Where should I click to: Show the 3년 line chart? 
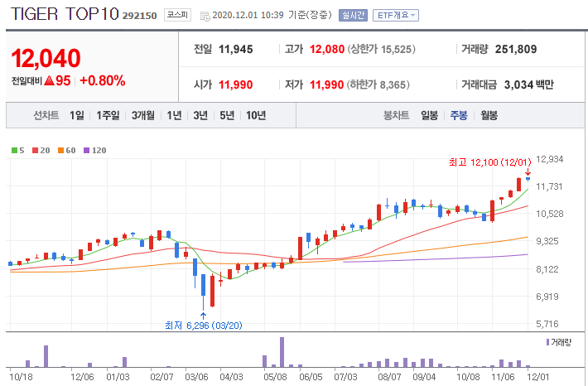tap(200, 115)
